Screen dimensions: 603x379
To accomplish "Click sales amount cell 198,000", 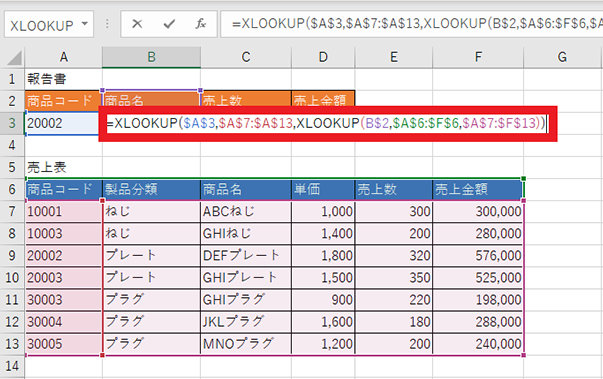I will click(478, 300).
